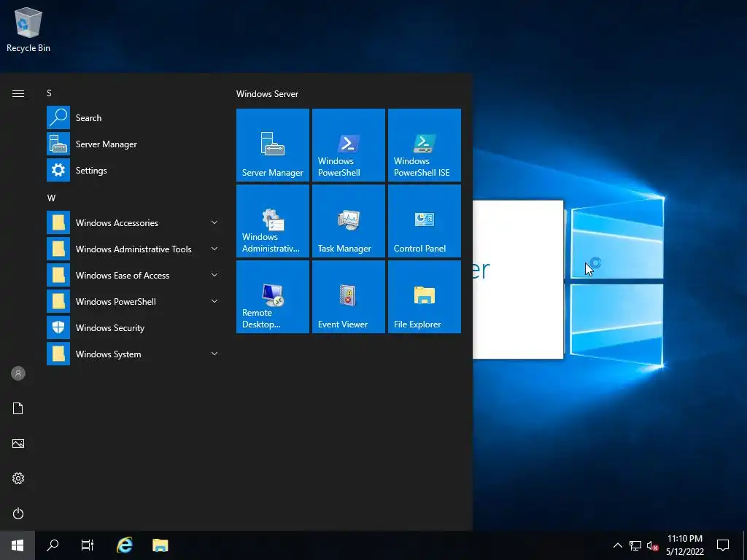The width and height of the screenshot is (747, 560).
Task: Open the Documents icon in Start sidebar
Action: 18,408
